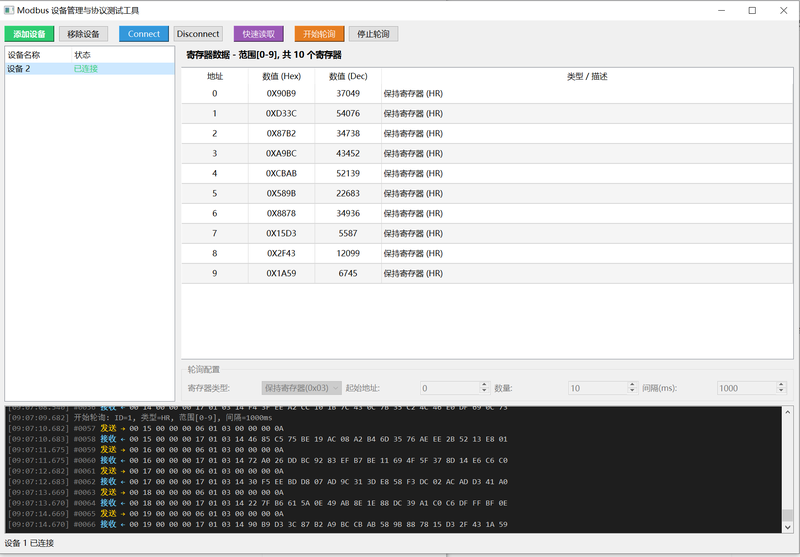Click the 类型 / 描述 column header
The width and height of the screenshot is (800, 557).
click(x=587, y=77)
